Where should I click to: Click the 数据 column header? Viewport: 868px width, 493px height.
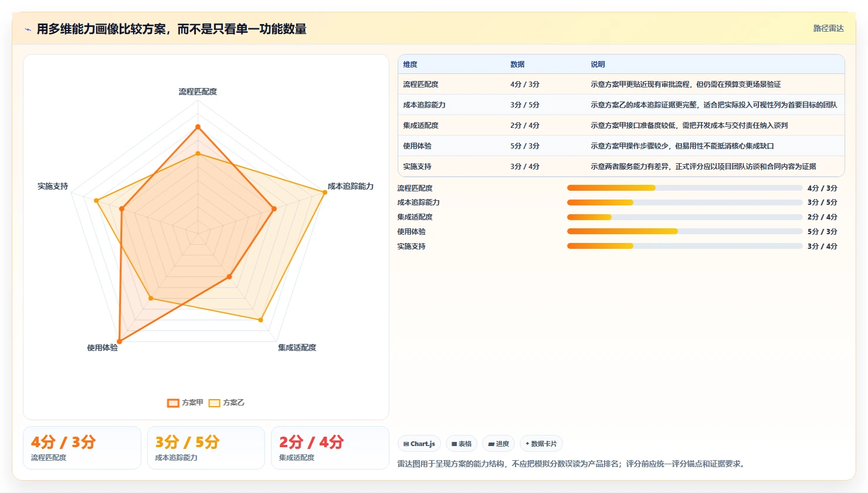coord(517,65)
